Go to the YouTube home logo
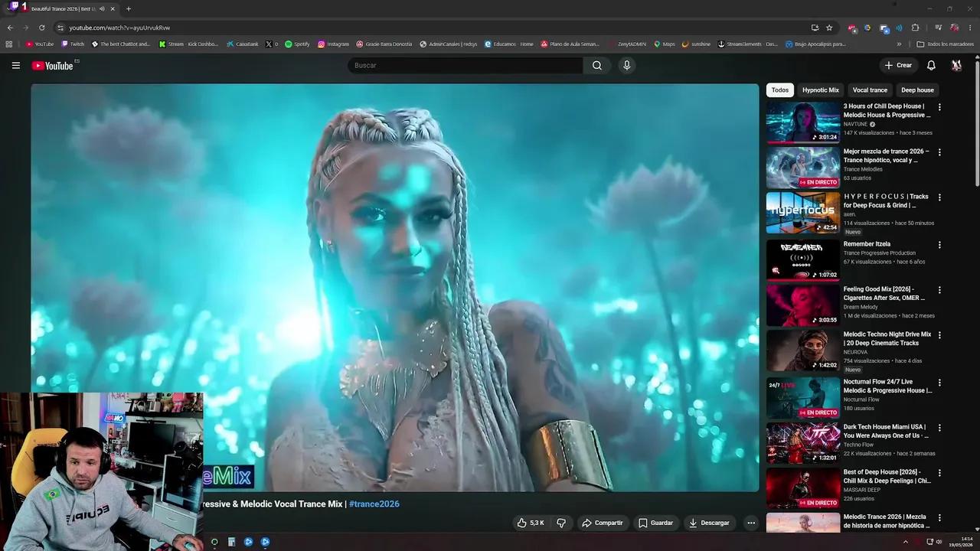The image size is (980, 551). tap(52, 66)
